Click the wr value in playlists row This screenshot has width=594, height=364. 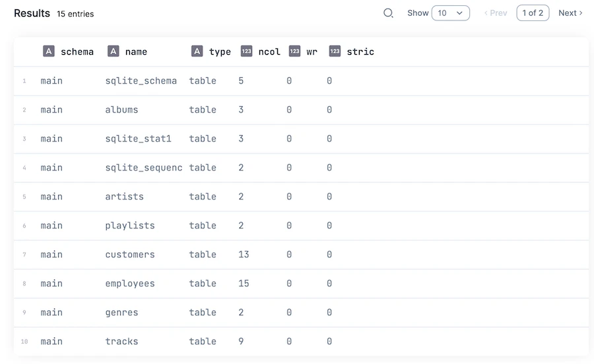pos(289,226)
